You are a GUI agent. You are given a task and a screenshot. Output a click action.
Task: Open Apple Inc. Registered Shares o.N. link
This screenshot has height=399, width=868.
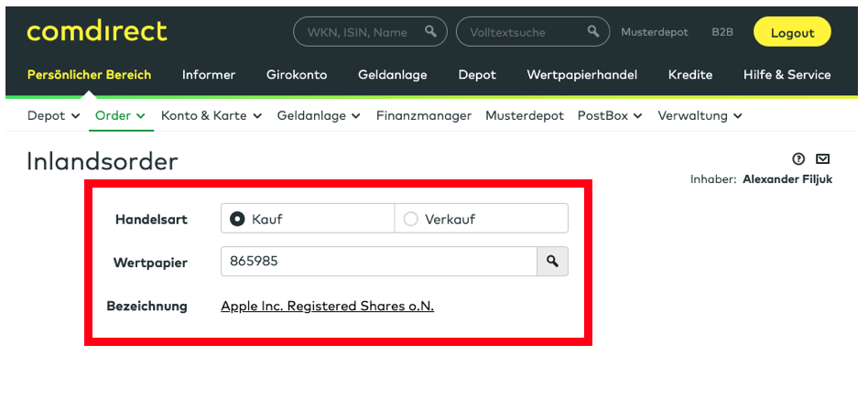pyautogui.click(x=327, y=306)
